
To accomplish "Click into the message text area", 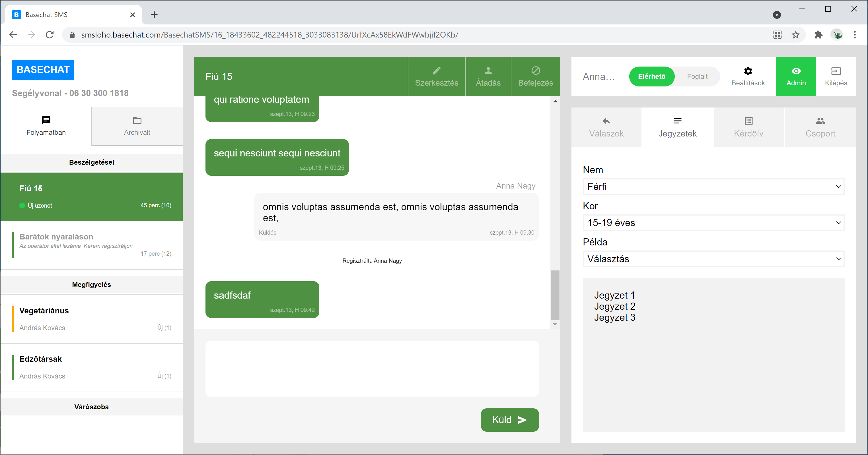I will click(372, 369).
